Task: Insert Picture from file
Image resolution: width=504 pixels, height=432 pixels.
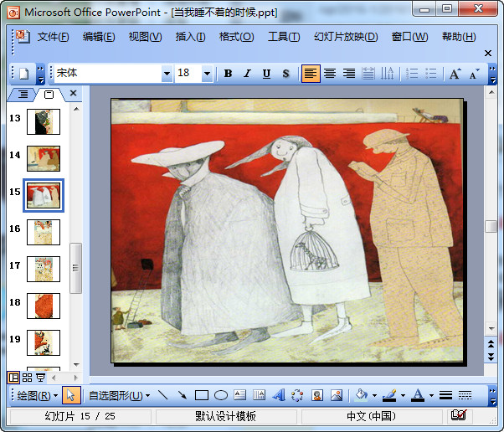Action: 337,395
